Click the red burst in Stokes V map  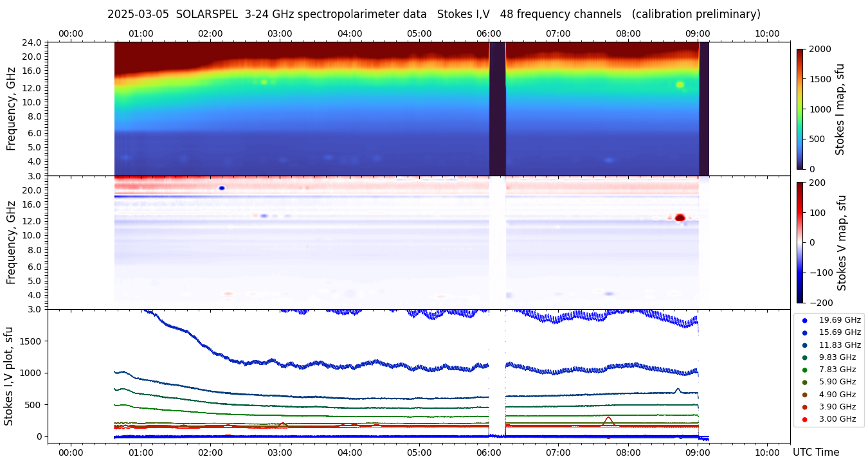point(680,217)
